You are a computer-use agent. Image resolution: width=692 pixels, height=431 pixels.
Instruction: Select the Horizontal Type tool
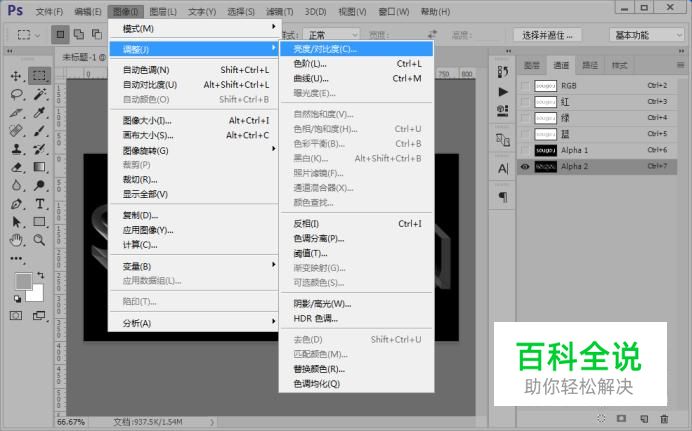[x=40, y=203]
